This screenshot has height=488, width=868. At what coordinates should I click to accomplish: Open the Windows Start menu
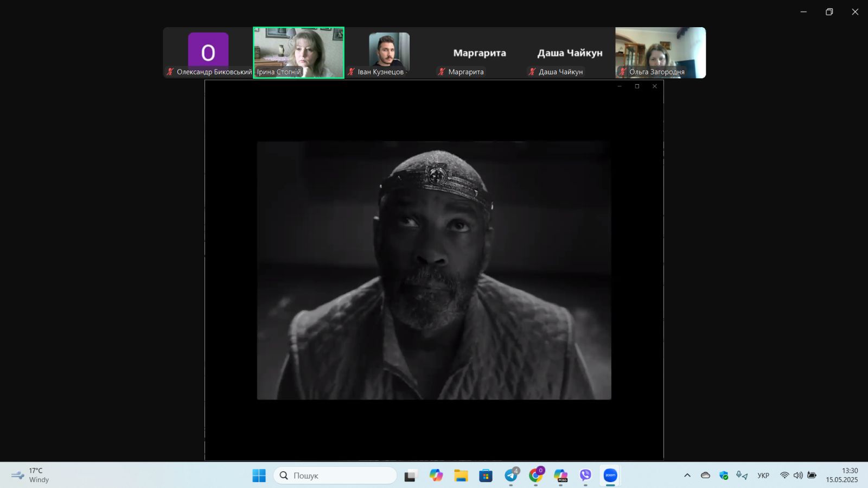pyautogui.click(x=259, y=476)
